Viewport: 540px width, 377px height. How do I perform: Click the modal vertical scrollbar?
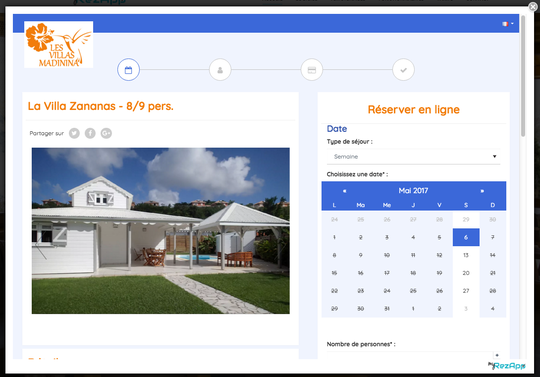523,76
